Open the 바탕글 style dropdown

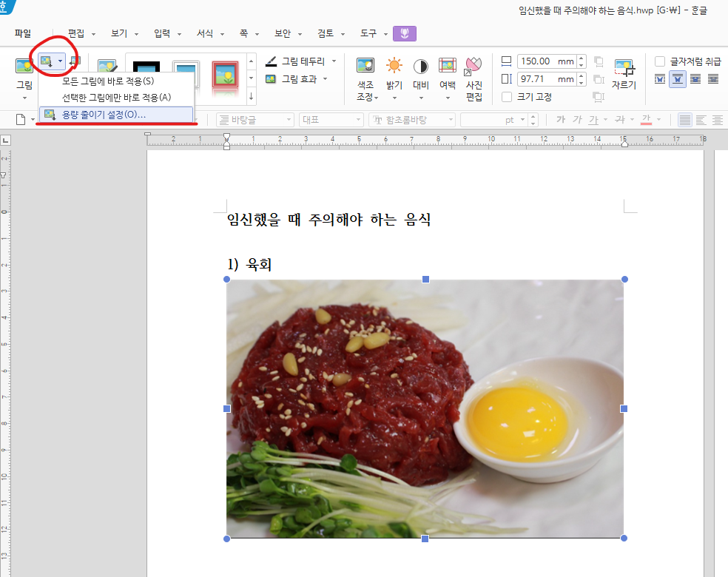click(255, 119)
